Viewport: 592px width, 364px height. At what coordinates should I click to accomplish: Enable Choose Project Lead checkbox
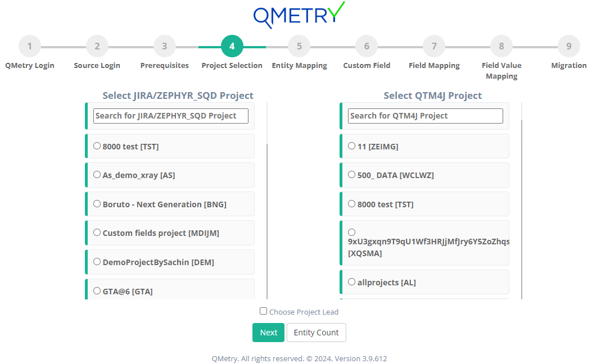tap(264, 311)
